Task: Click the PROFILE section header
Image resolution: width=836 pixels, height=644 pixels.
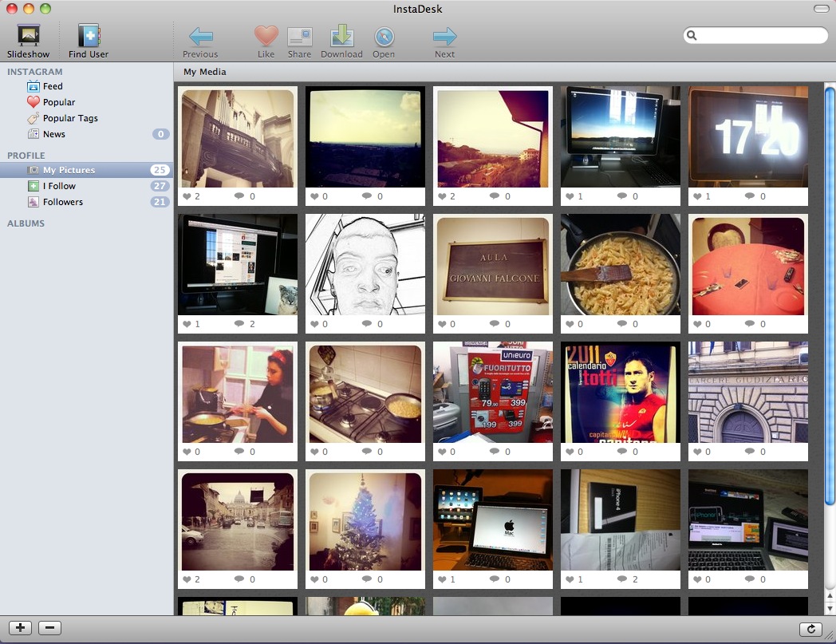Action: (x=26, y=156)
